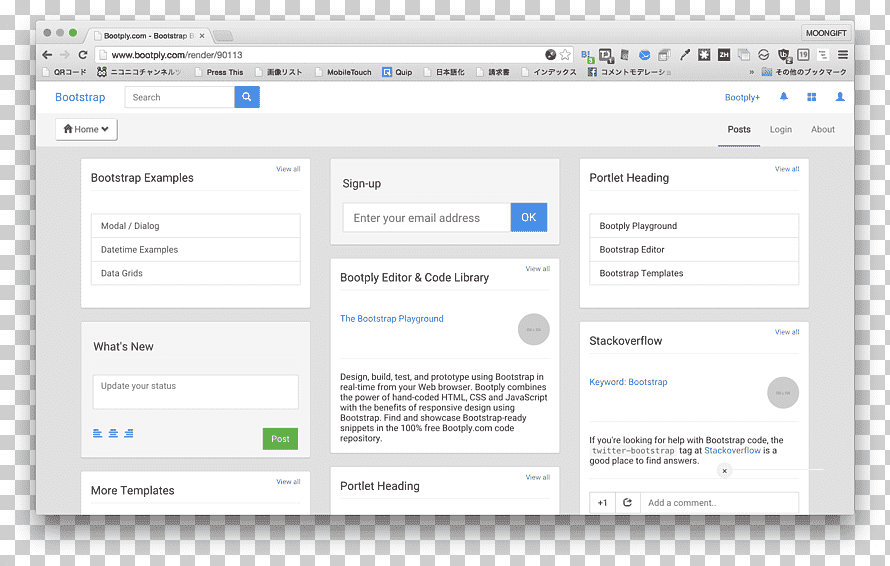Open the Hatena B! bookmark extension
The width and height of the screenshot is (890, 566).
[587, 55]
